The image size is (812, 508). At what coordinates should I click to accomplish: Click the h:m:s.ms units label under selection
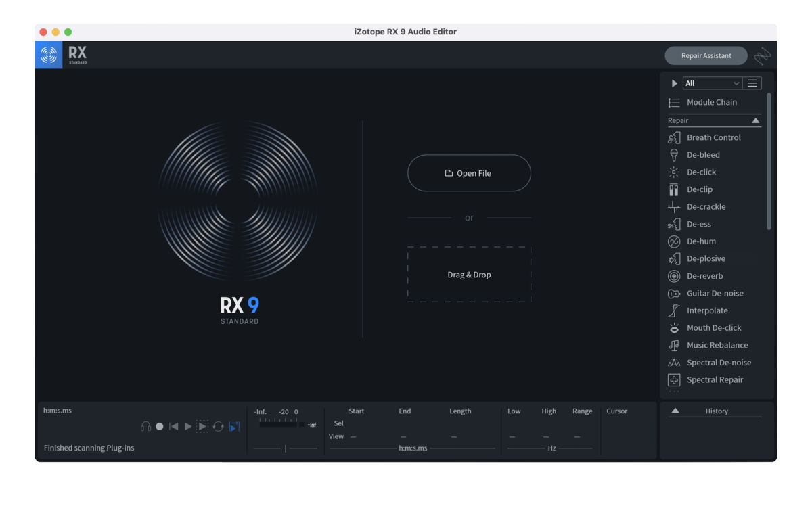pyautogui.click(x=413, y=448)
